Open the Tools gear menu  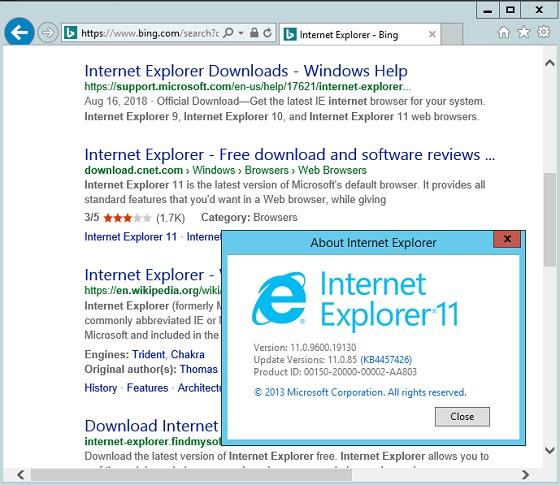click(x=544, y=32)
